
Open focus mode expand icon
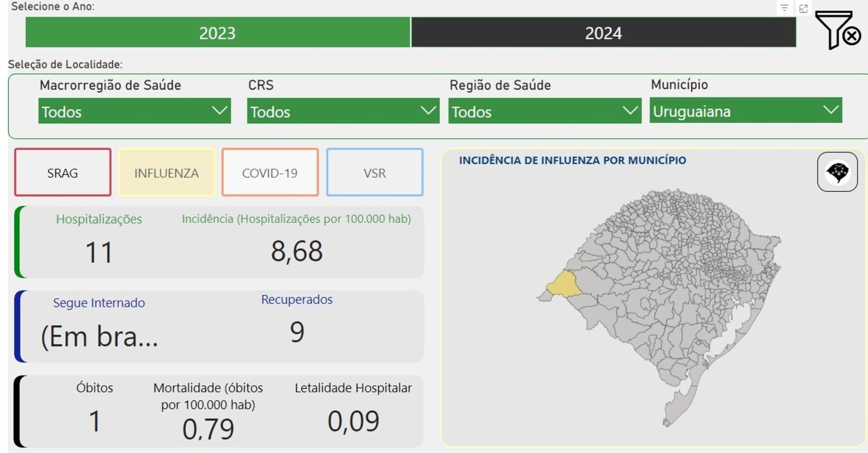(x=803, y=8)
